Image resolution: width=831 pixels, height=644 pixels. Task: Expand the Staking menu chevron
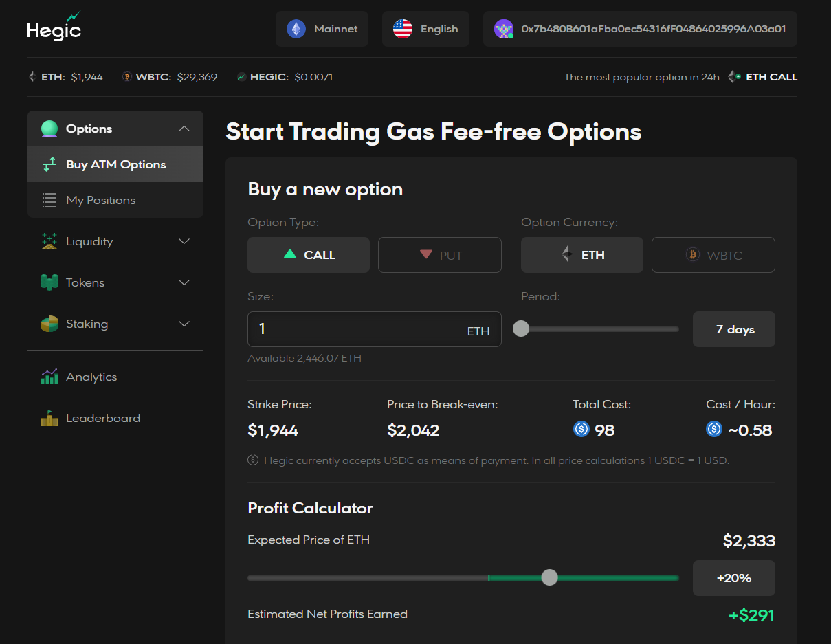184,324
